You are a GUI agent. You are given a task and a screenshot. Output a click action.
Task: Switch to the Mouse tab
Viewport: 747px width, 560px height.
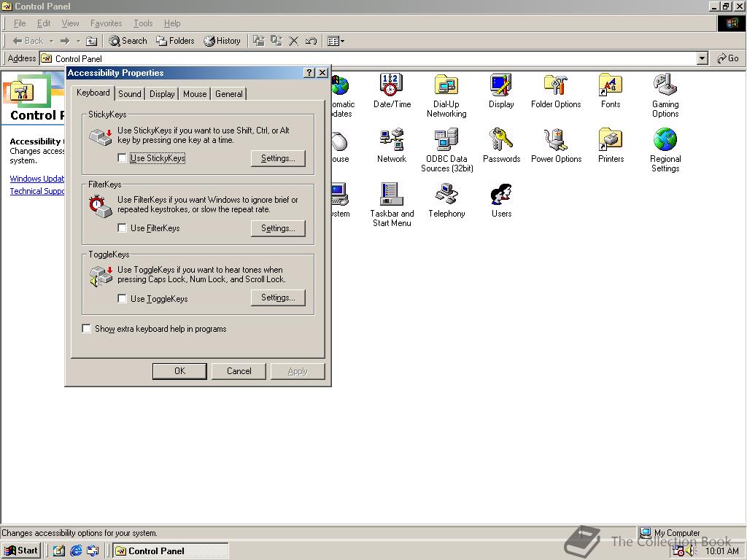(195, 94)
